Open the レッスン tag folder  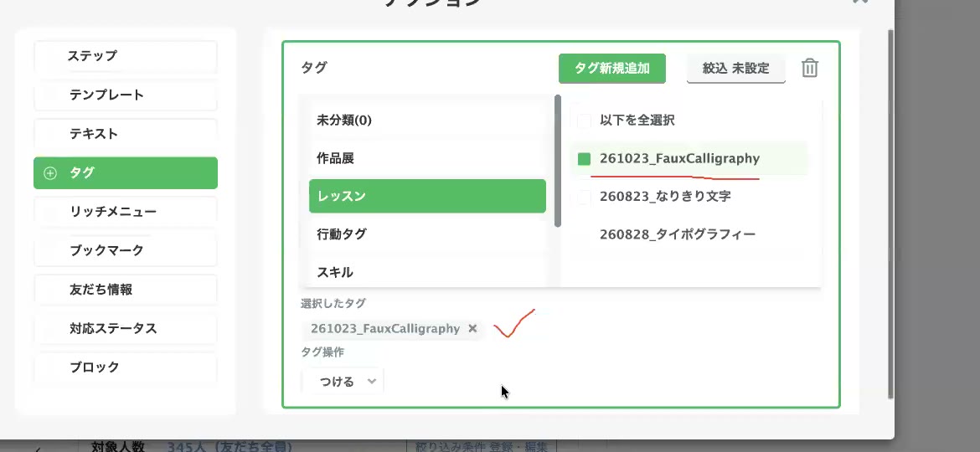point(427,196)
